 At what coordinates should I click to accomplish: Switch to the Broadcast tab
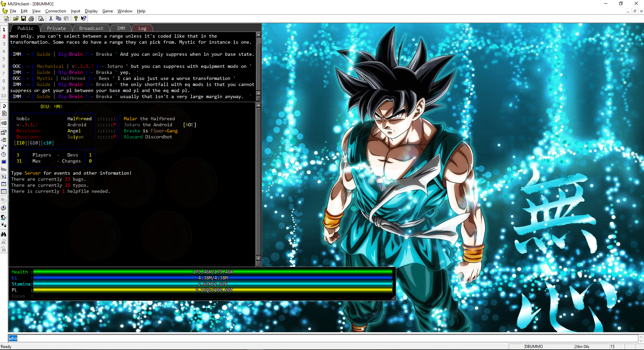(91, 28)
